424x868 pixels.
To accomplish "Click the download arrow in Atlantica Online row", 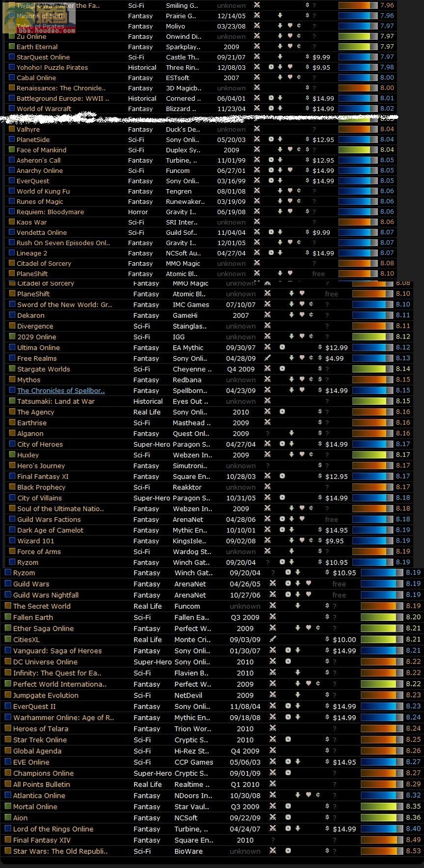I will [x=298, y=795].
